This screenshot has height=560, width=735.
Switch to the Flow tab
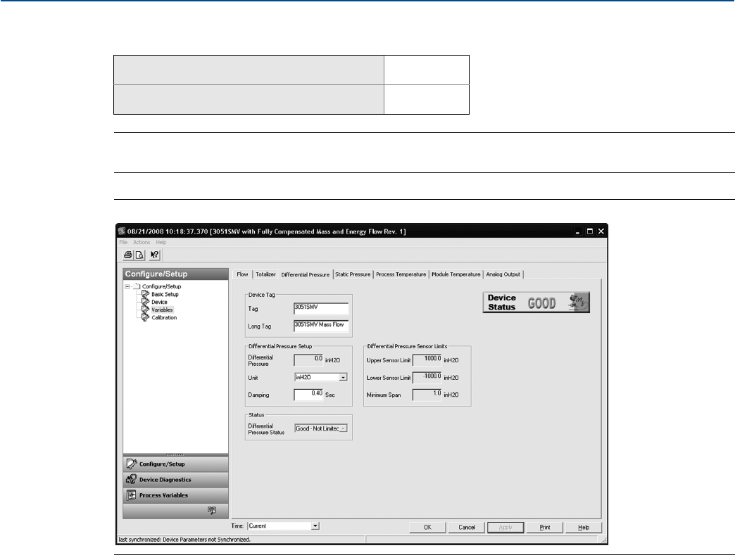click(x=242, y=274)
